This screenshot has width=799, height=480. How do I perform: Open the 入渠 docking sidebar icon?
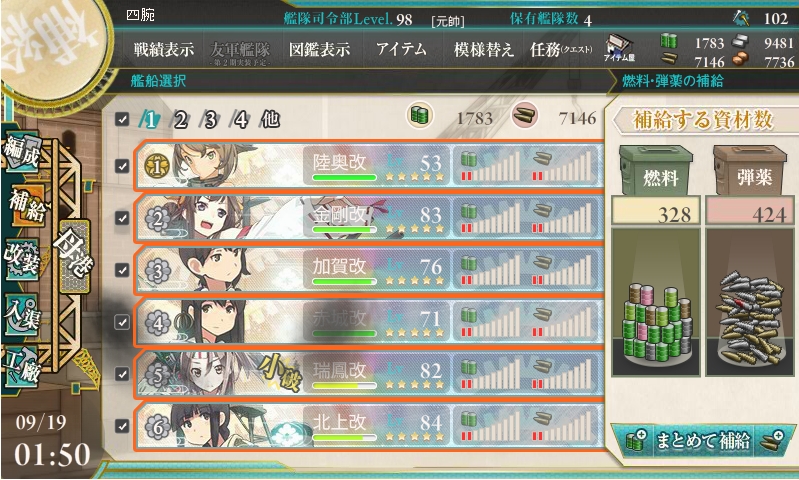coord(21,313)
